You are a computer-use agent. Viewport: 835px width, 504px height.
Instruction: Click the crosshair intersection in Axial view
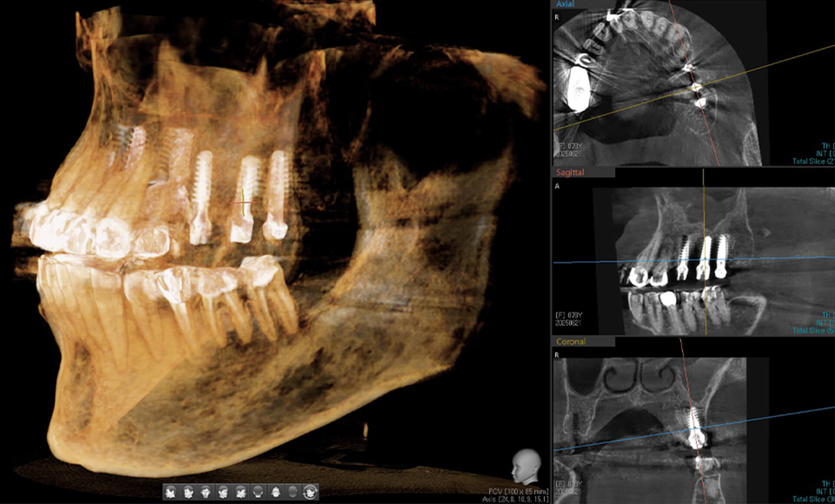click(x=696, y=87)
